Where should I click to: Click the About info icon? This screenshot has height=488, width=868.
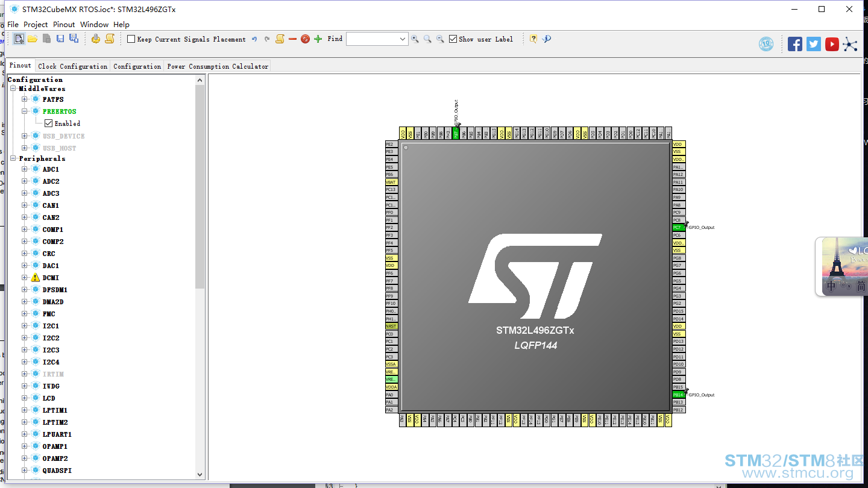[x=547, y=39]
